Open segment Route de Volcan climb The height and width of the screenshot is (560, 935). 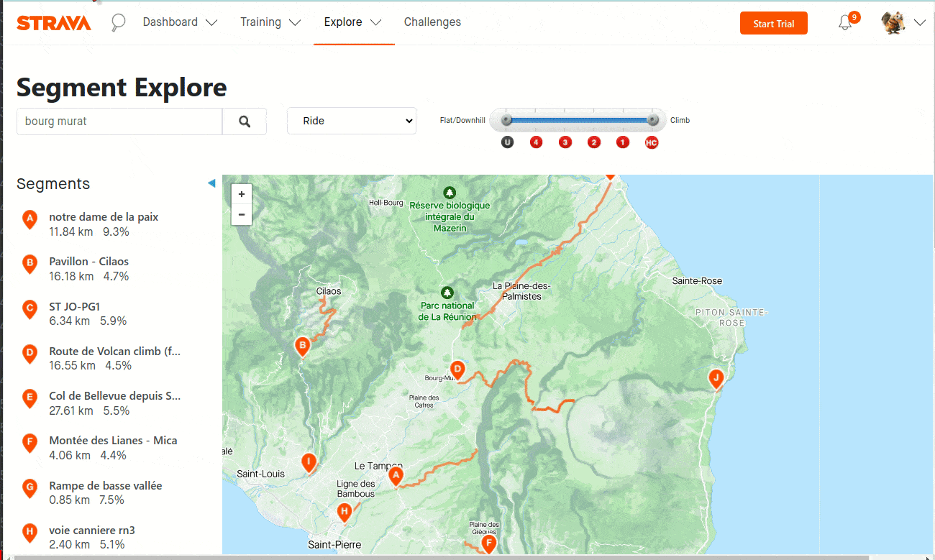(115, 351)
